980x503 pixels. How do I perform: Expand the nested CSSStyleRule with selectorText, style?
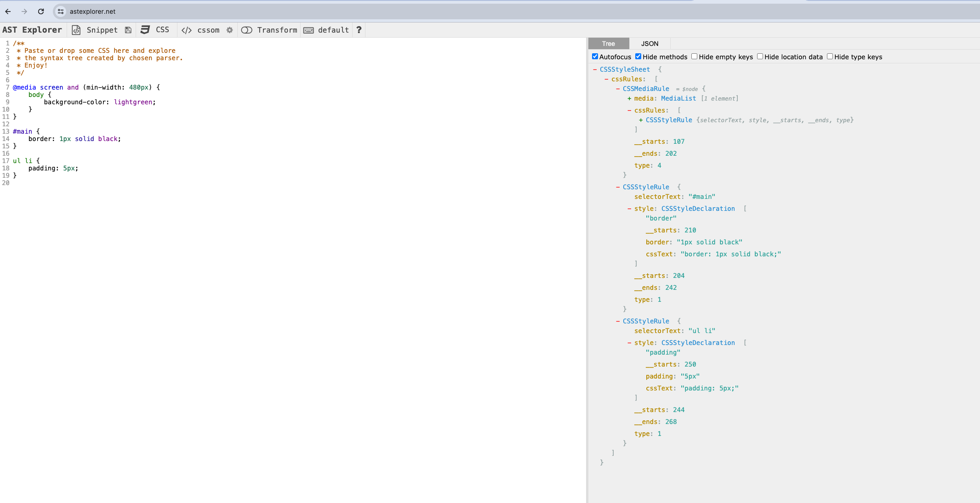(641, 120)
